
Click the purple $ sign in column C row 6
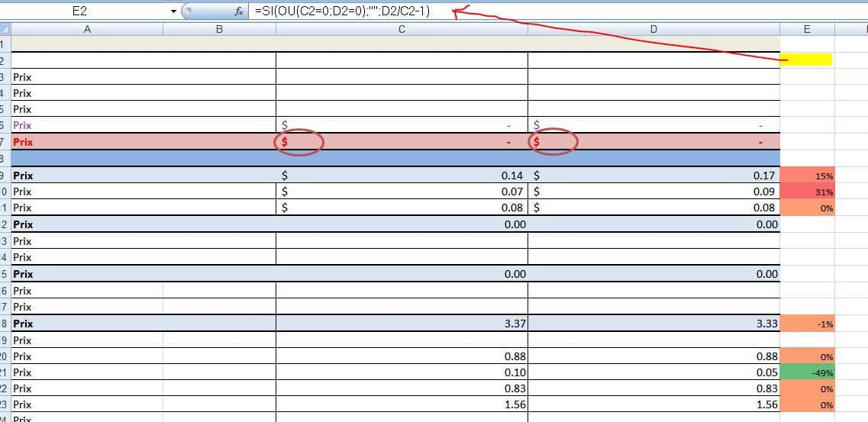(285, 126)
